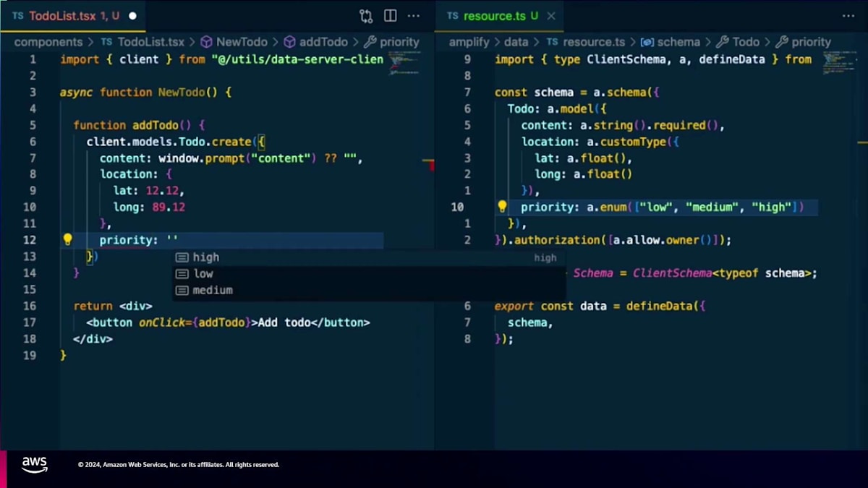Click the AWS logo in footer

point(34,465)
